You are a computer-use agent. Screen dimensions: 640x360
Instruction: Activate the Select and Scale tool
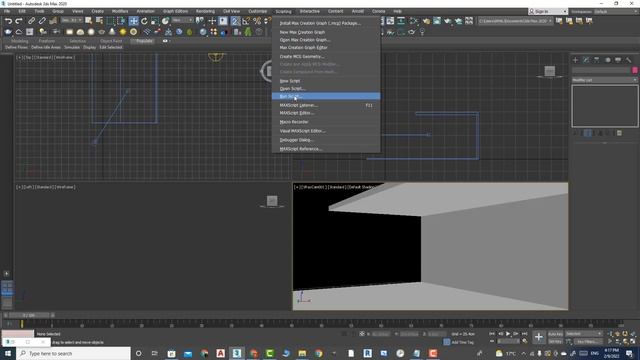coord(155,21)
